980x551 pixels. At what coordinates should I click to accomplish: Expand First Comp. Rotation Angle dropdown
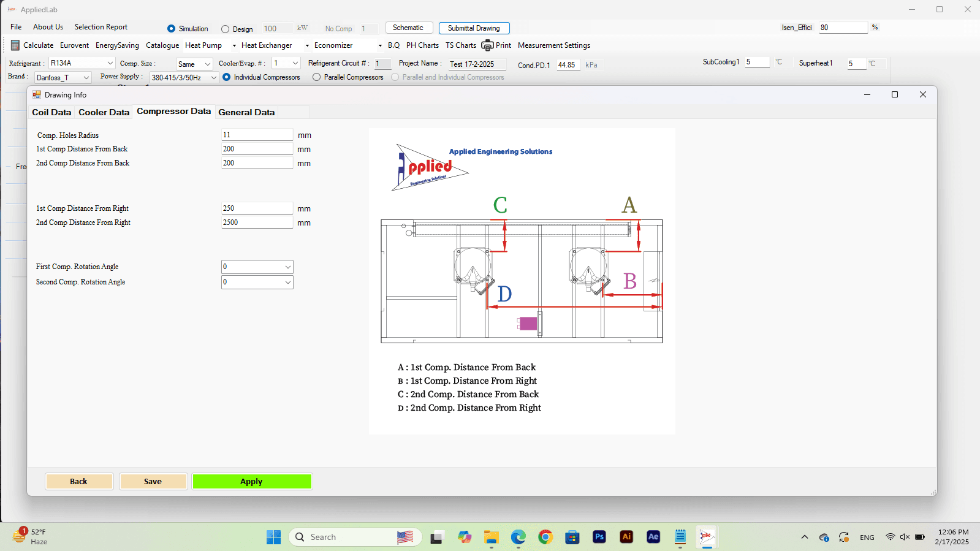(257, 267)
